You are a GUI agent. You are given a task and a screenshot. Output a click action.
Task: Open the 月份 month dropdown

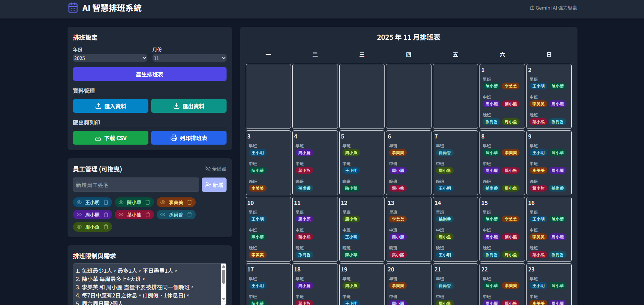point(189,58)
